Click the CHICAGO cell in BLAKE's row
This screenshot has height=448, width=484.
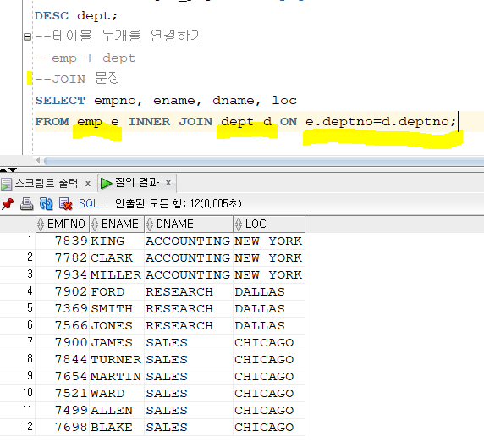269,428
